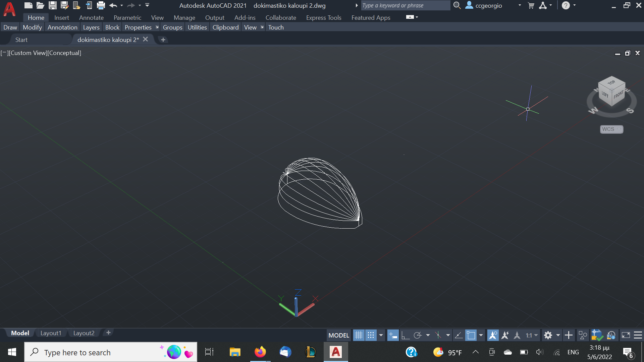Click the Save icon in quick access toolbar
Image resolution: width=644 pixels, height=362 pixels.
(x=52, y=5)
